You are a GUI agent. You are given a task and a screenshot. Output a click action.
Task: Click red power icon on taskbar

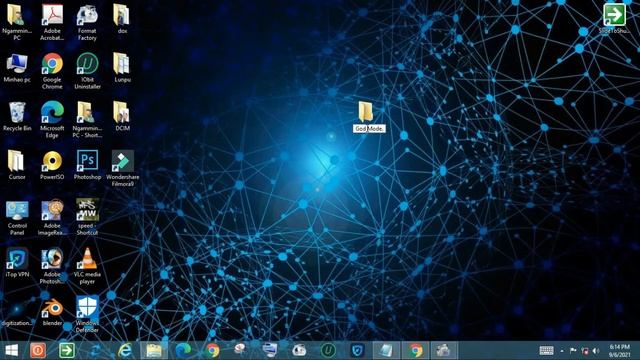click(38, 350)
